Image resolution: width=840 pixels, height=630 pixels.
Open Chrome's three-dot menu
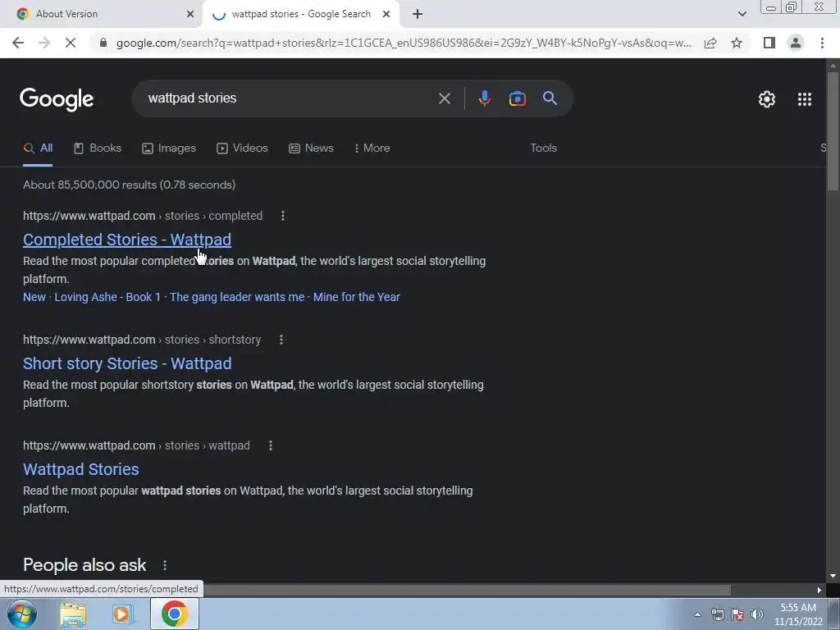click(822, 43)
